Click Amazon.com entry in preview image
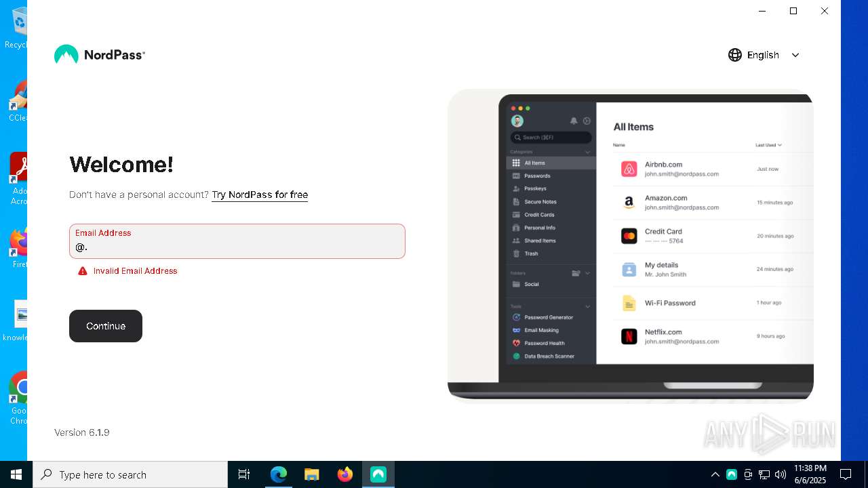The height and width of the screenshot is (488, 868). coord(712,203)
